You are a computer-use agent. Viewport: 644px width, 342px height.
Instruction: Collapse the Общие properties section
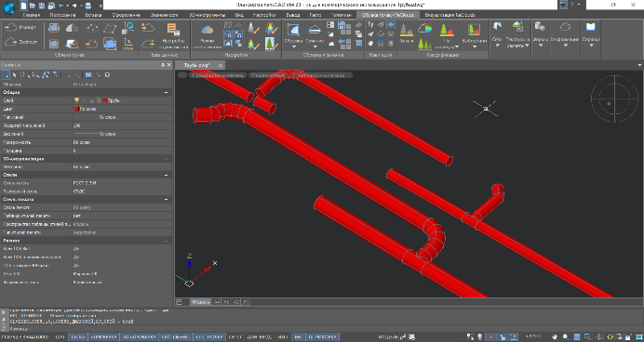pyautogui.click(x=167, y=92)
